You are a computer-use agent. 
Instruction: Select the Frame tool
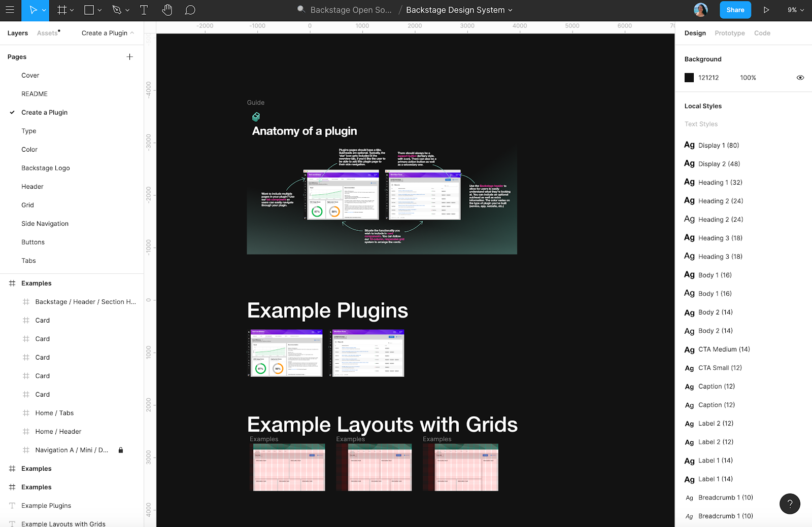click(x=62, y=10)
